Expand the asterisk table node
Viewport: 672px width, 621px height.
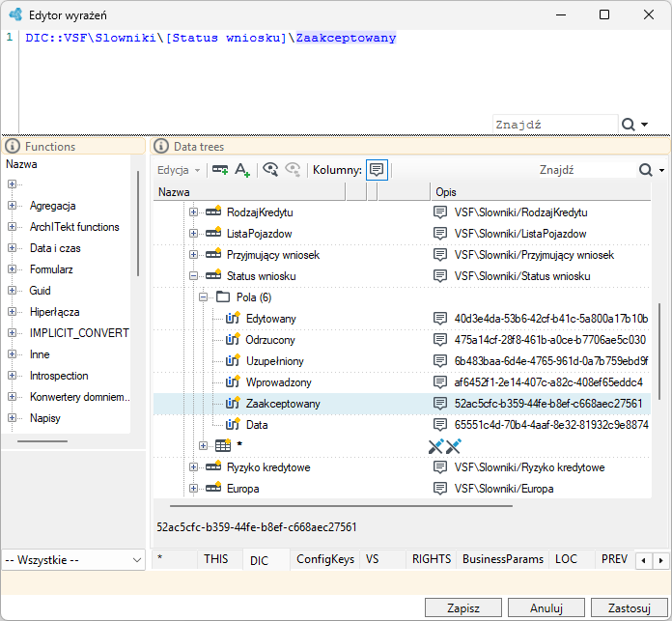(203, 446)
